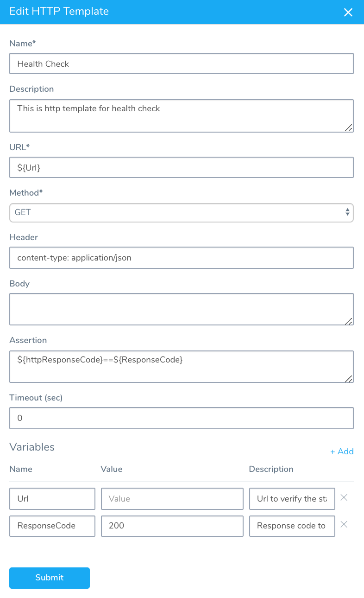The height and width of the screenshot is (598, 364).
Task: Add a new variable with + Add
Action: tap(342, 452)
